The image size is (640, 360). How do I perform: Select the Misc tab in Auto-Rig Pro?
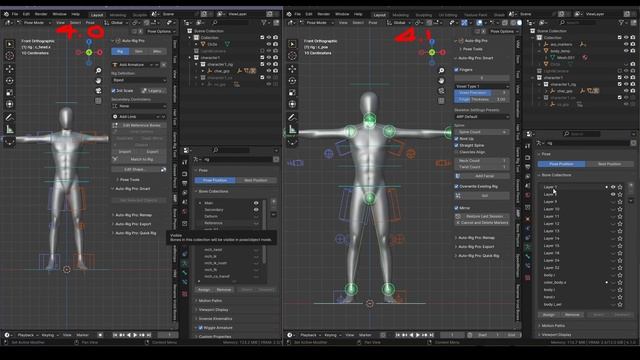157,51
